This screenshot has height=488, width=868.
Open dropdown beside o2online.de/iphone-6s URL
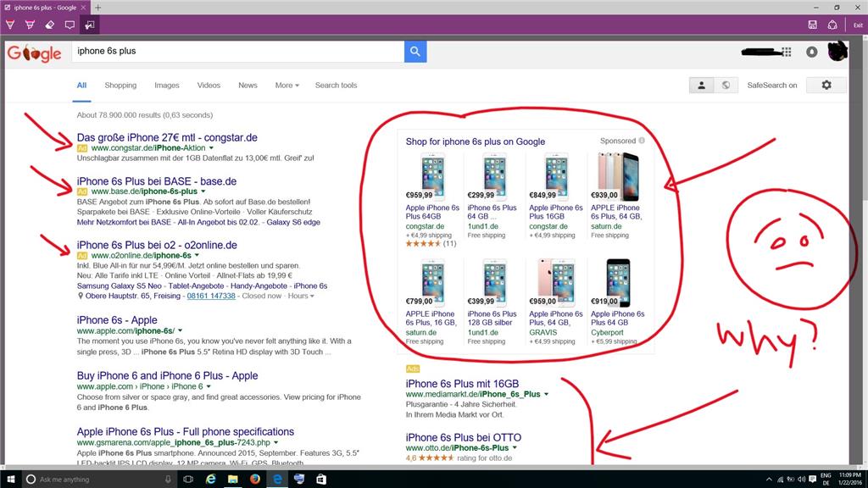coord(197,256)
